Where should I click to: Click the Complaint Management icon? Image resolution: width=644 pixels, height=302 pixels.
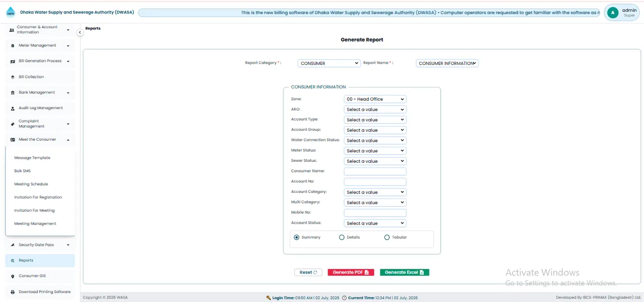(13, 124)
